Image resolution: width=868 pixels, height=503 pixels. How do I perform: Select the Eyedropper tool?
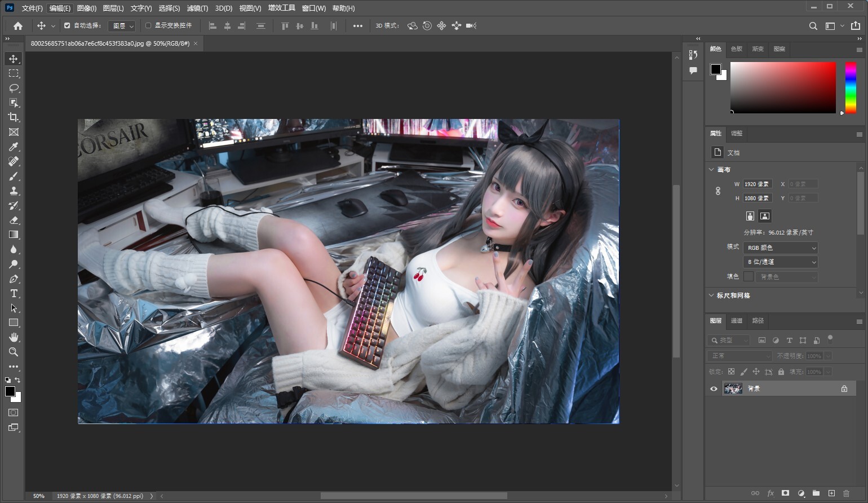point(14,147)
